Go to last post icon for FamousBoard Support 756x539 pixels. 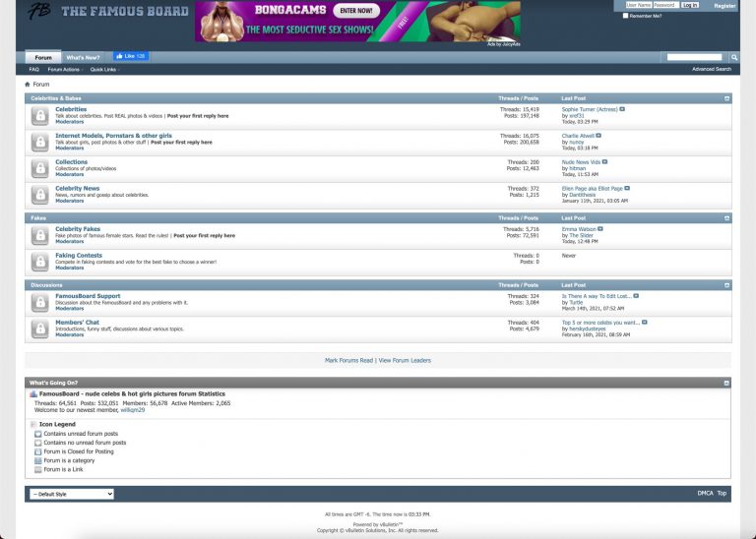tap(636, 296)
